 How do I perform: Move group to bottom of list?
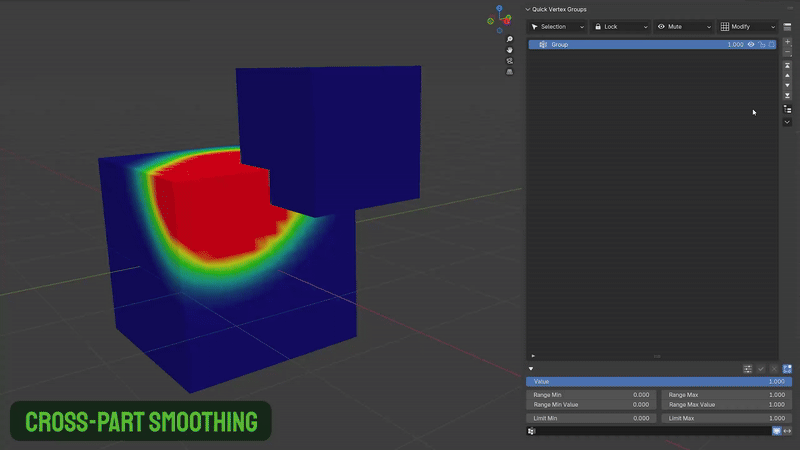(x=787, y=95)
